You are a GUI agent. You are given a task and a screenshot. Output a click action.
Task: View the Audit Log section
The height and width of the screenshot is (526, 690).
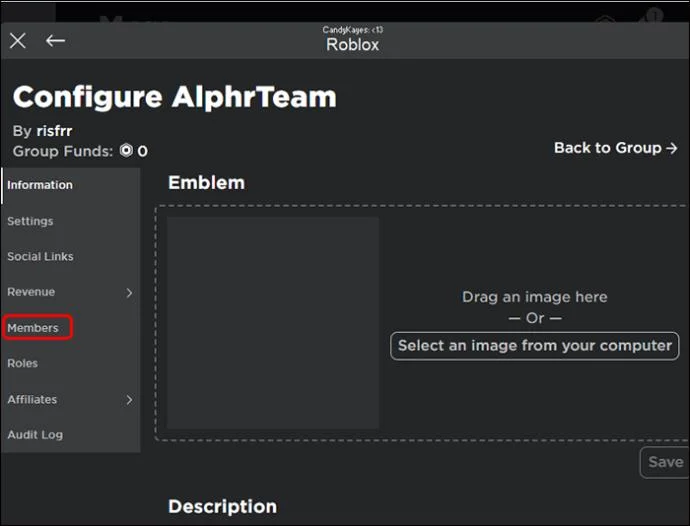click(x=71, y=435)
